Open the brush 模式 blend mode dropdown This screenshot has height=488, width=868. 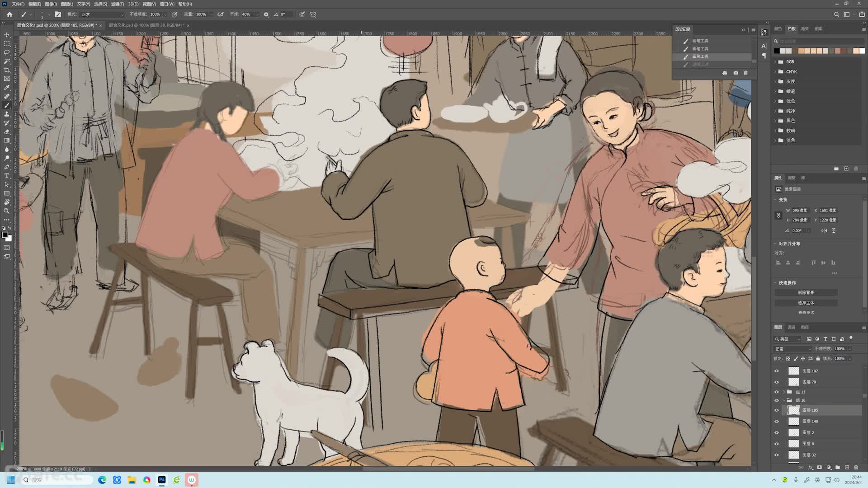102,14
